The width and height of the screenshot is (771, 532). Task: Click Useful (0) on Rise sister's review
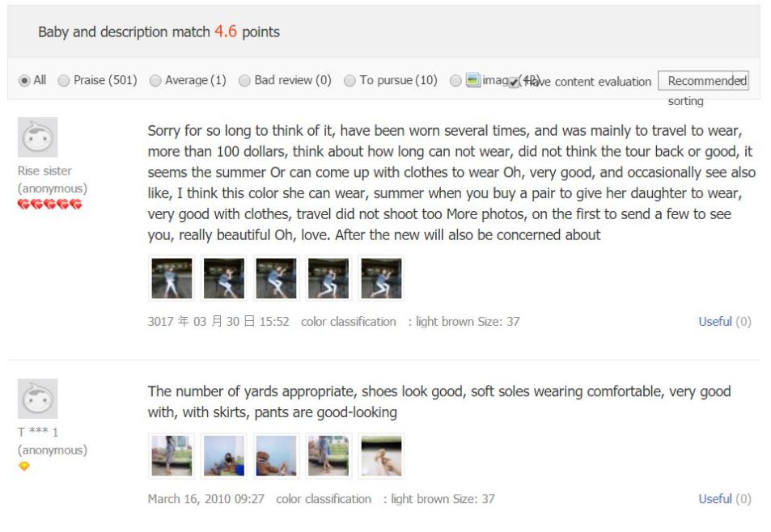(715, 321)
